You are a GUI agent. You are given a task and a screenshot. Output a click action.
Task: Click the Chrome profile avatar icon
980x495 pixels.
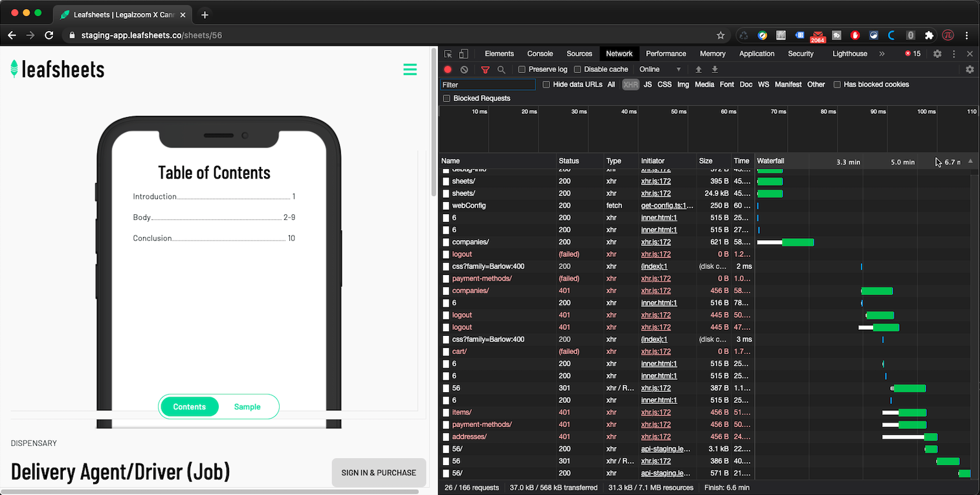948,35
